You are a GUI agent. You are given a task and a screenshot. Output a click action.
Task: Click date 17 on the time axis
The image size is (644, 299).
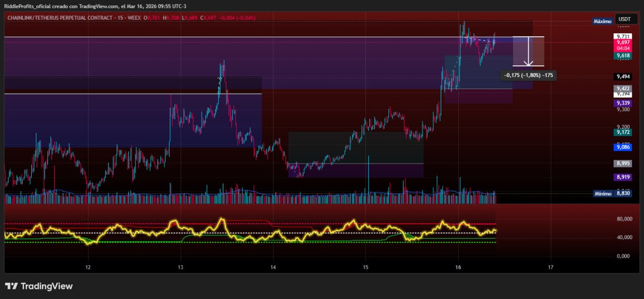point(551,267)
